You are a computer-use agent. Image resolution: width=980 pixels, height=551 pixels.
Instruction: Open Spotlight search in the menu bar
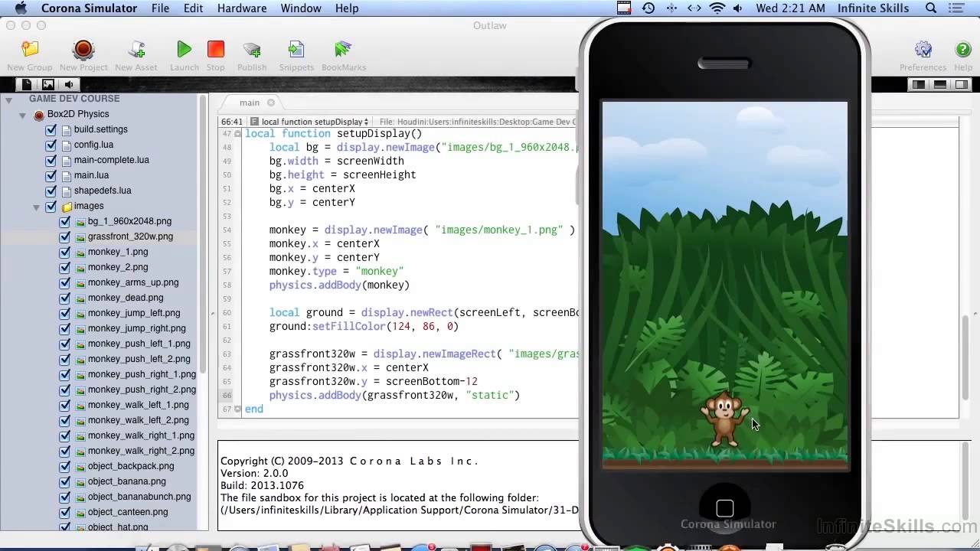coord(931,8)
